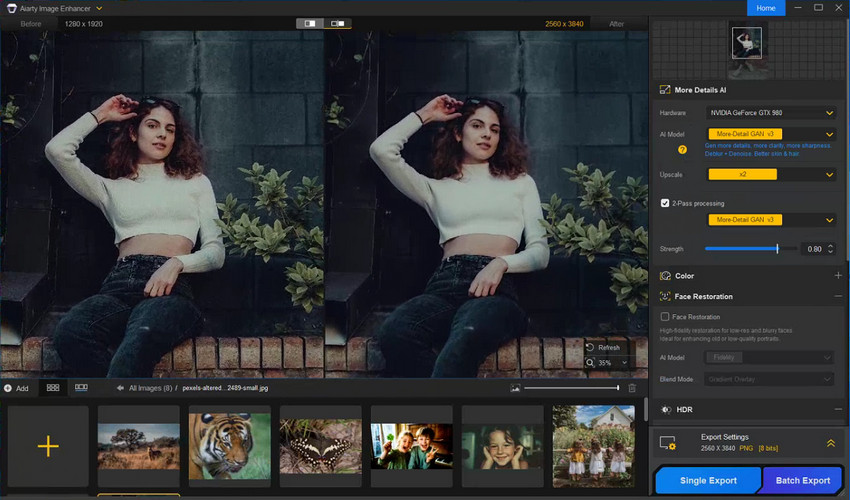Collapse the Face Restoration section
The height and width of the screenshot is (500, 850).
[838, 296]
